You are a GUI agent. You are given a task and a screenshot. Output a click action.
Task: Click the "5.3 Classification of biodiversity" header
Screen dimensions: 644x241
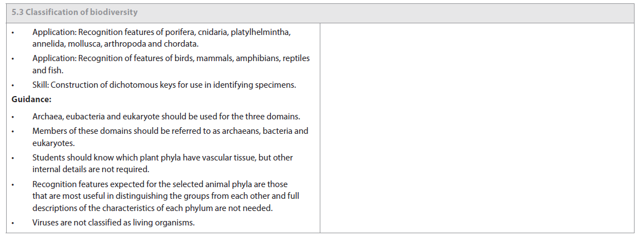(x=75, y=12)
